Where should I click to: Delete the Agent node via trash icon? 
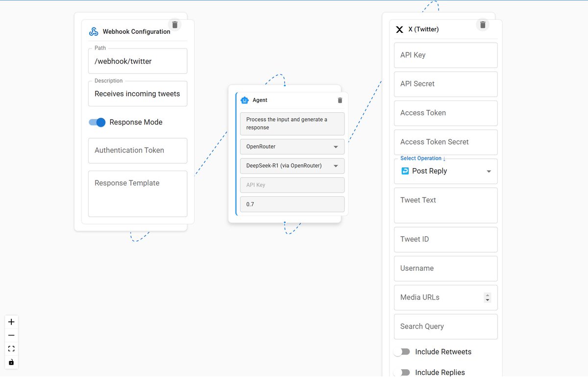[x=340, y=100]
